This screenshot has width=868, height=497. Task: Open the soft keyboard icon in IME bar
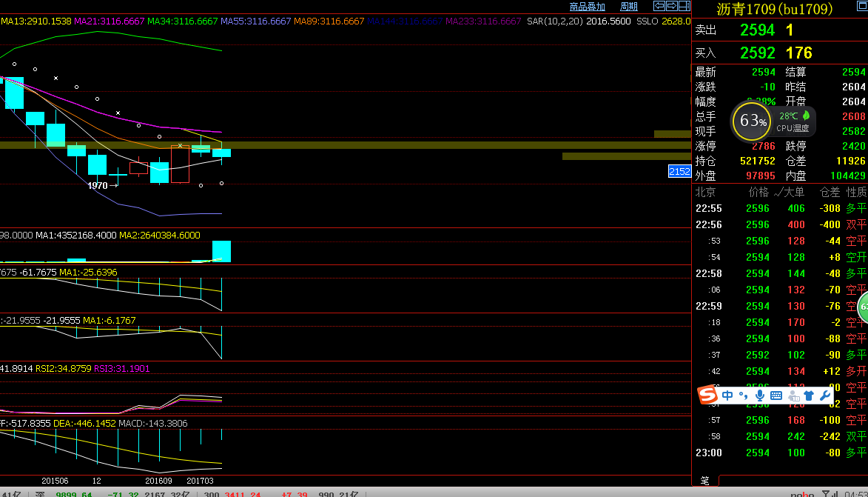[x=776, y=395]
